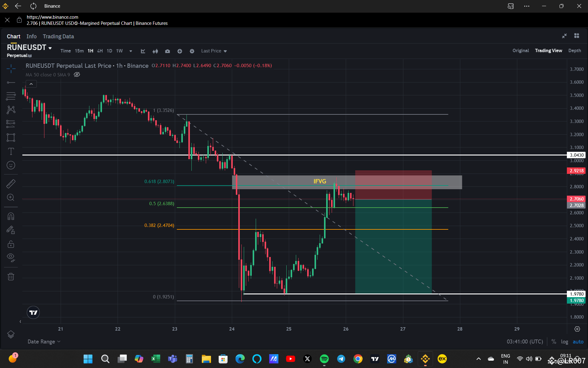Viewport: 588px width, 368px height.
Task: Open Telegram from the taskbar
Action: pyautogui.click(x=341, y=359)
